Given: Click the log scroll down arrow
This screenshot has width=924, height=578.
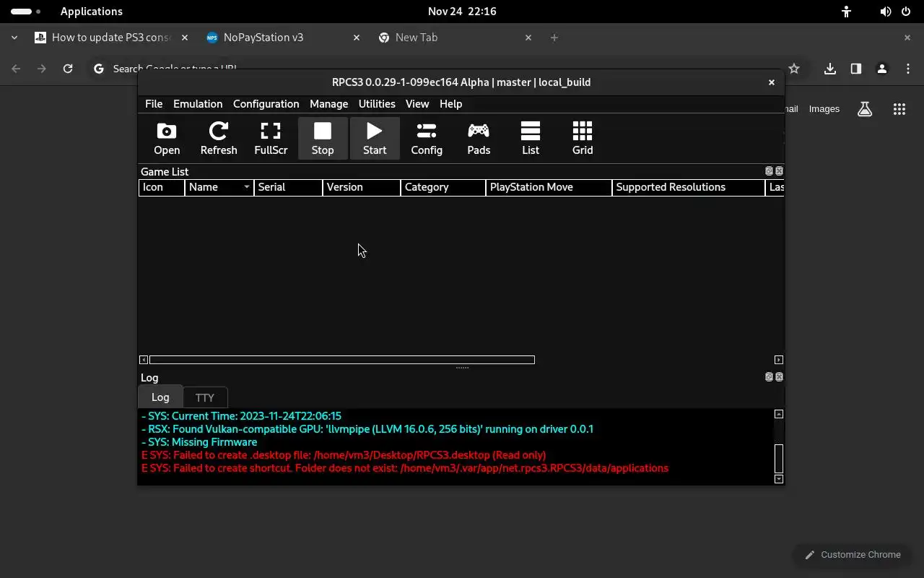Looking at the screenshot, I should click(x=779, y=479).
